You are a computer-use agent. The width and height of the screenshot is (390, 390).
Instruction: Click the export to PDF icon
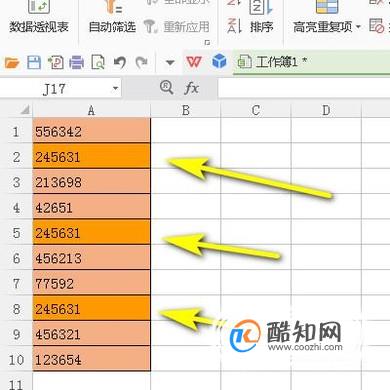(x=56, y=62)
